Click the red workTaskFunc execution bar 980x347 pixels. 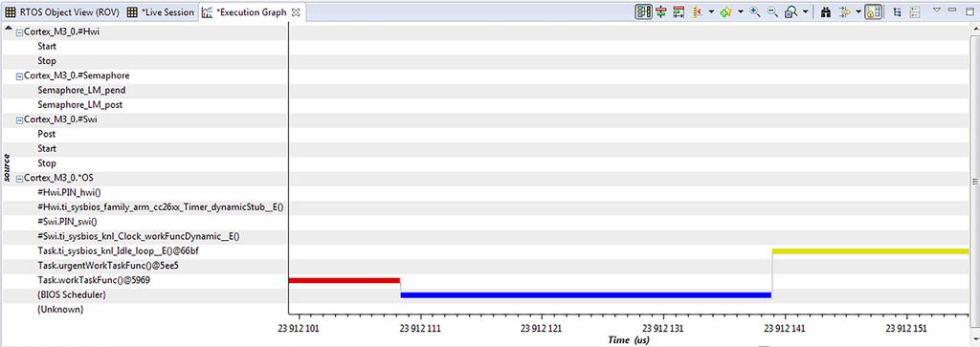tap(345, 281)
